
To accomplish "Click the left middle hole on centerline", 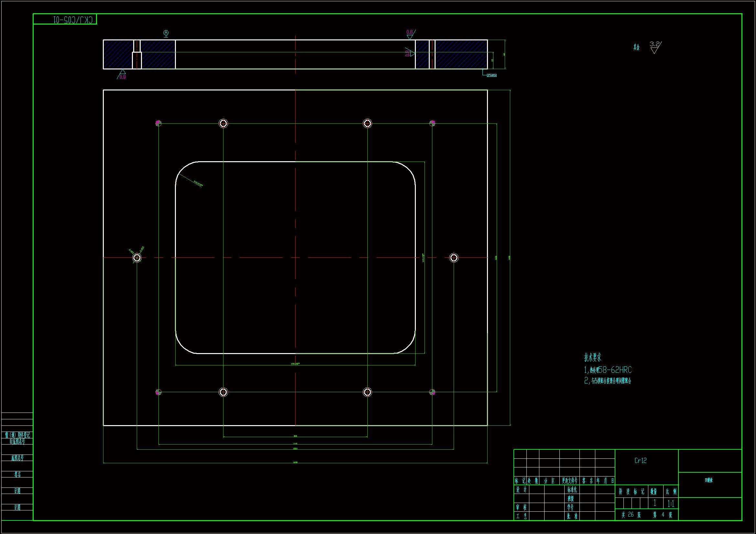I will [137, 257].
